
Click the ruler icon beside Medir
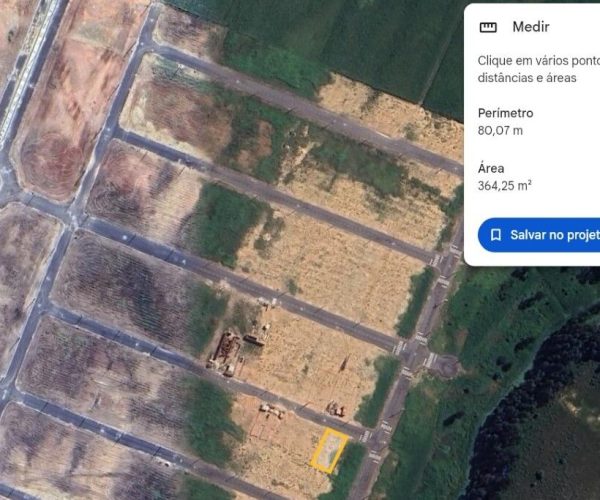489,27
